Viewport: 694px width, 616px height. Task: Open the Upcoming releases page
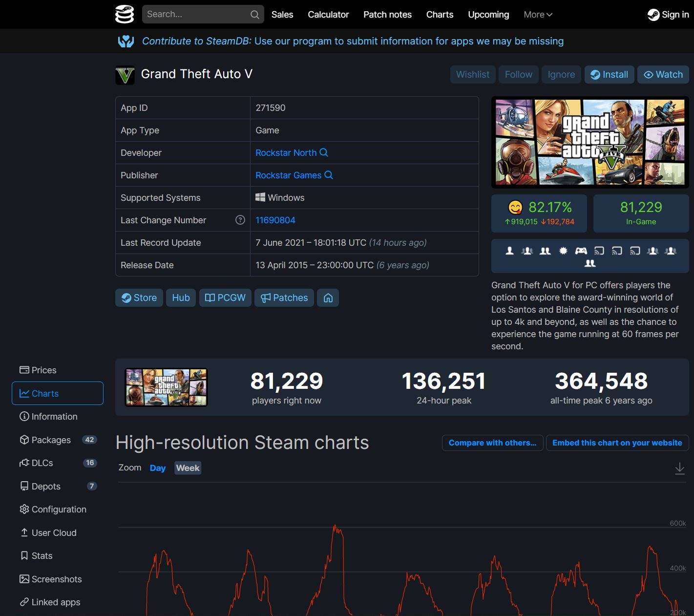(488, 15)
